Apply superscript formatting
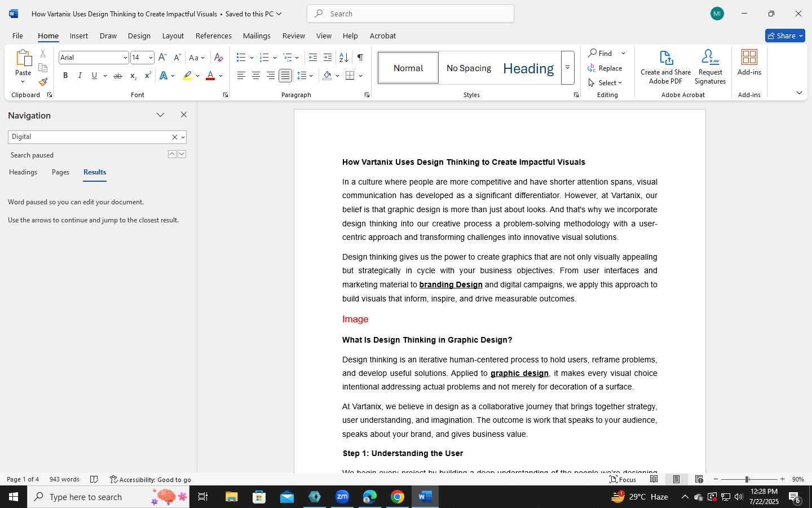The height and width of the screenshot is (508, 812). (x=148, y=76)
